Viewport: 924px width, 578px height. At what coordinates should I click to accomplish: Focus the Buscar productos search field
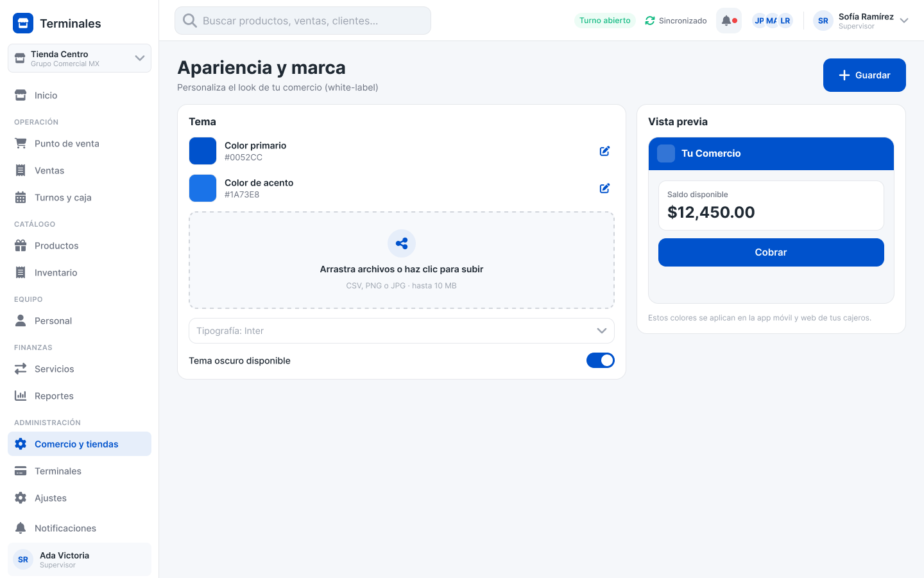pos(303,21)
